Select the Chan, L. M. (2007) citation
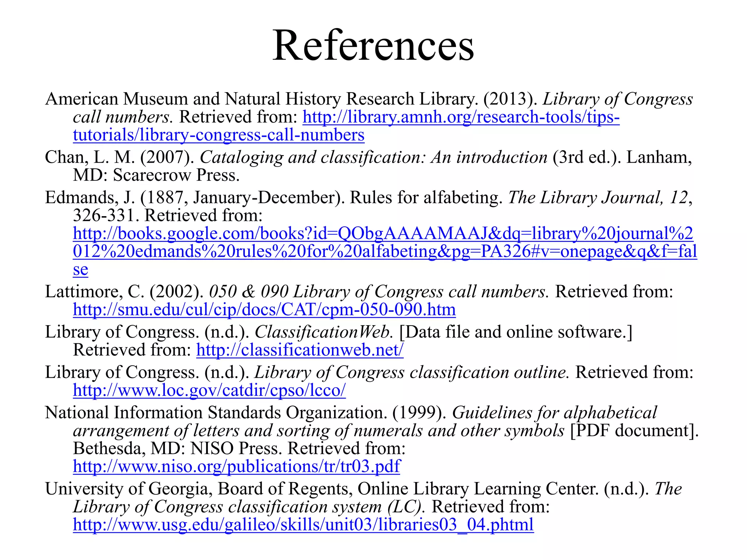The height and width of the screenshot is (560, 747). [368, 166]
